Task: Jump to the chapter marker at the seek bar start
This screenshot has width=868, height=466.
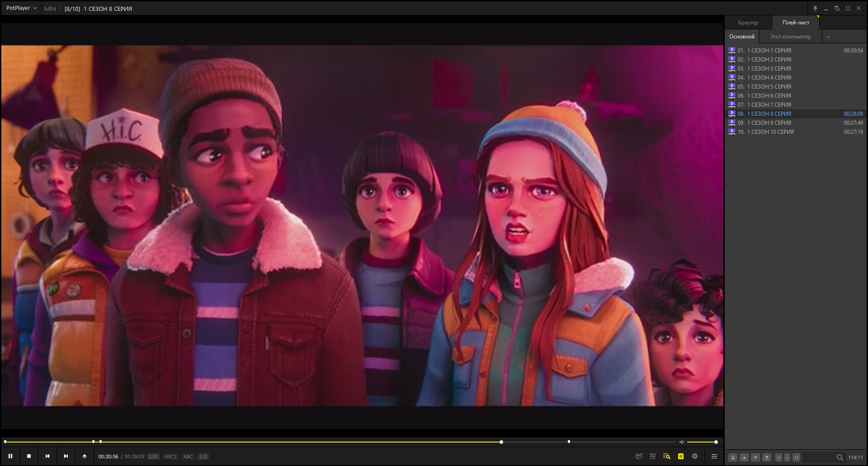Action: pyautogui.click(x=5, y=442)
